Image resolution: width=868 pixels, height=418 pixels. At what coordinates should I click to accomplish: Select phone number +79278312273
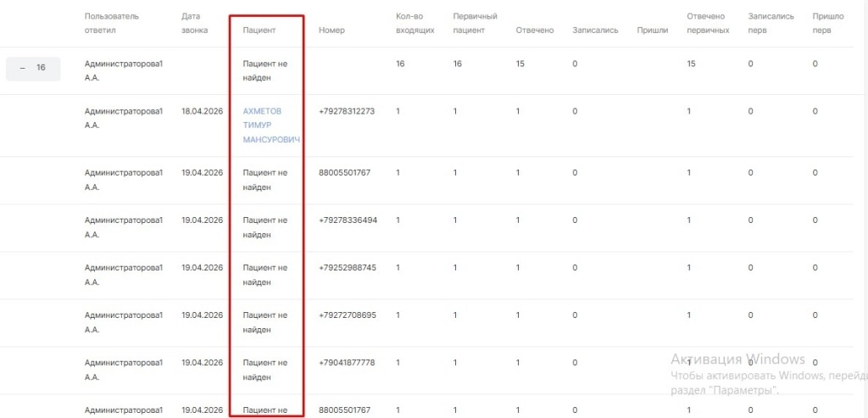(x=347, y=111)
